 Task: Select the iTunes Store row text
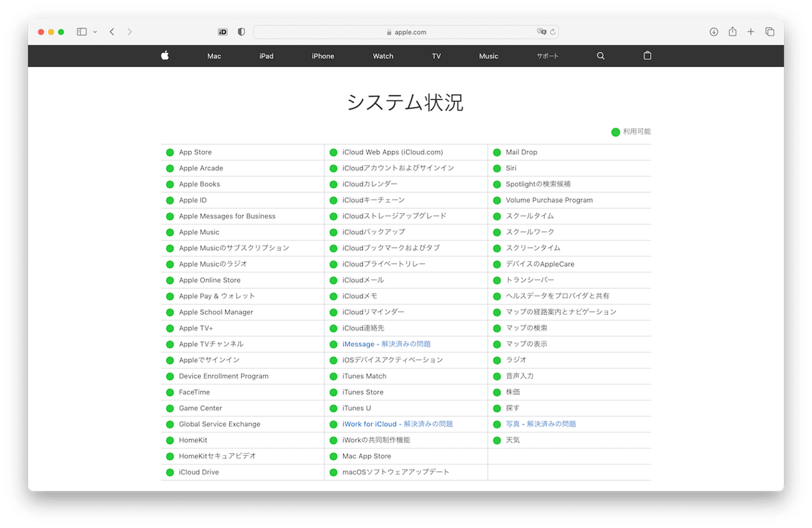click(x=363, y=392)
